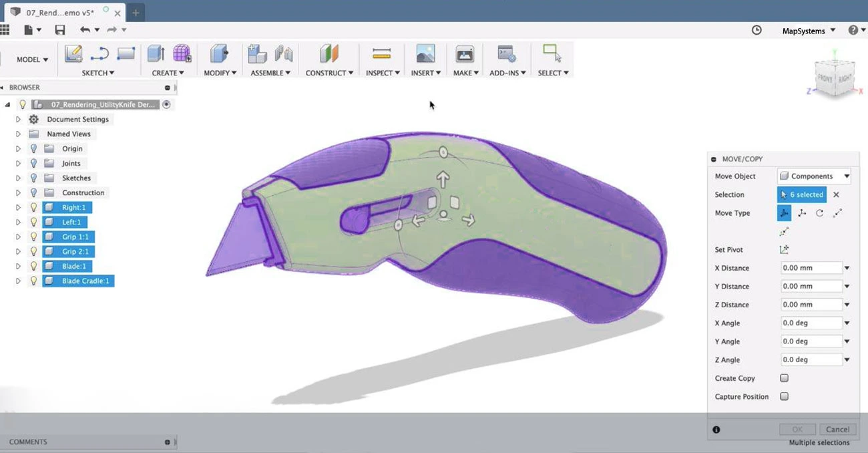Screen dimensions: 868x453
Task: Open the Job Status clock icon
Action: (x=756, y=31)
